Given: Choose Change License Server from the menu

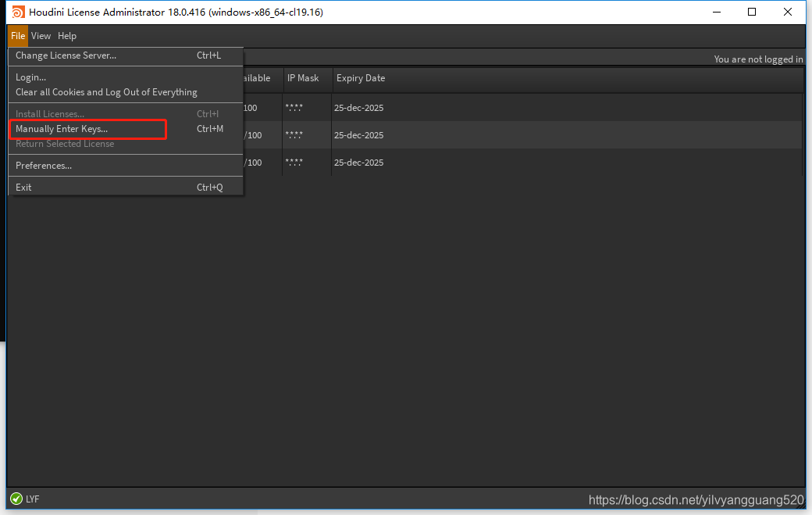Looking at the screenshot, I should click(126, 55).
